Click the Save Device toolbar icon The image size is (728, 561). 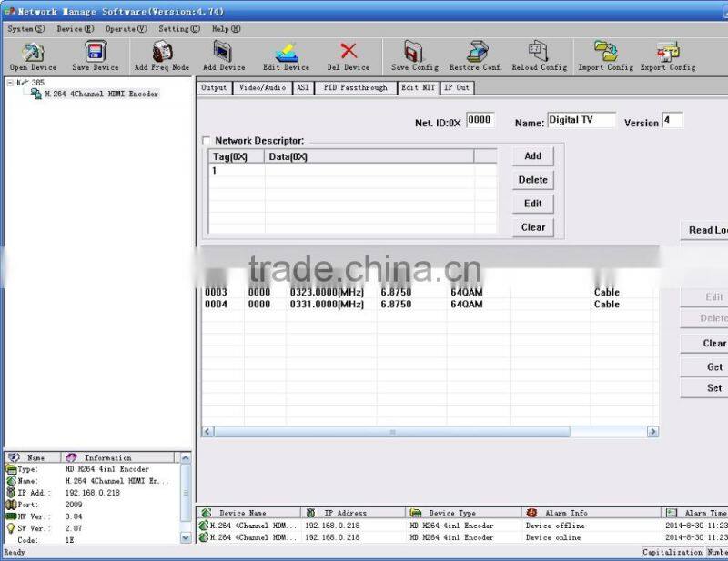pyautogui.click(x=95, y=52)
